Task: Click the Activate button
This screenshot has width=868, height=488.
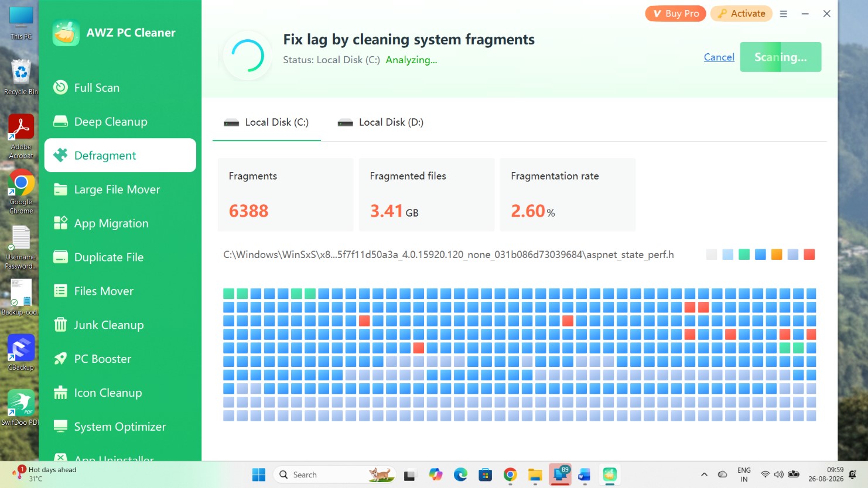Action: (741, 13)
